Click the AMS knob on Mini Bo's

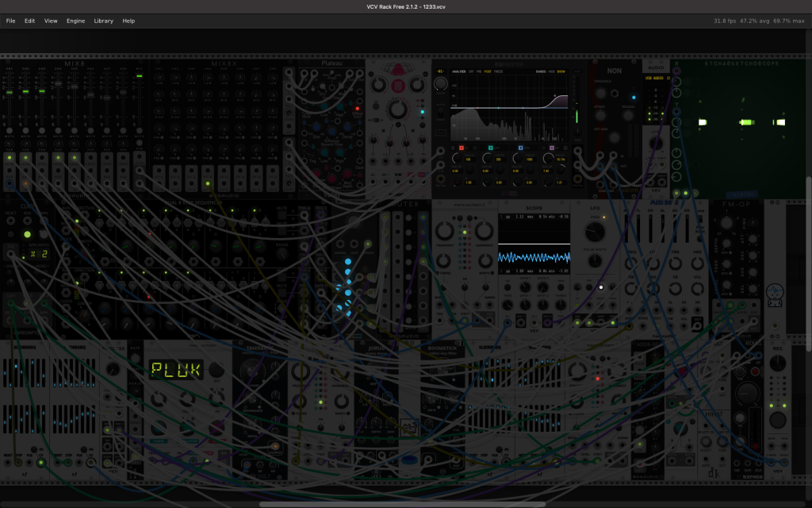(698, 264)
